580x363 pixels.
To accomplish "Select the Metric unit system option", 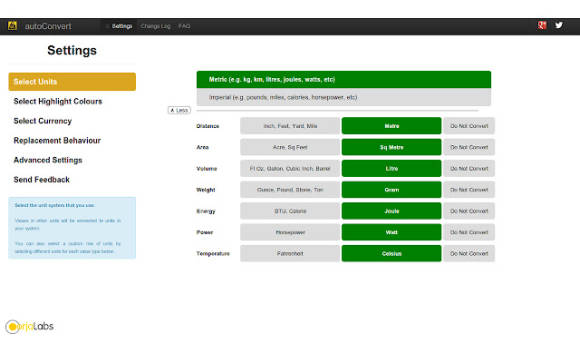I will (x=344, y=80).
